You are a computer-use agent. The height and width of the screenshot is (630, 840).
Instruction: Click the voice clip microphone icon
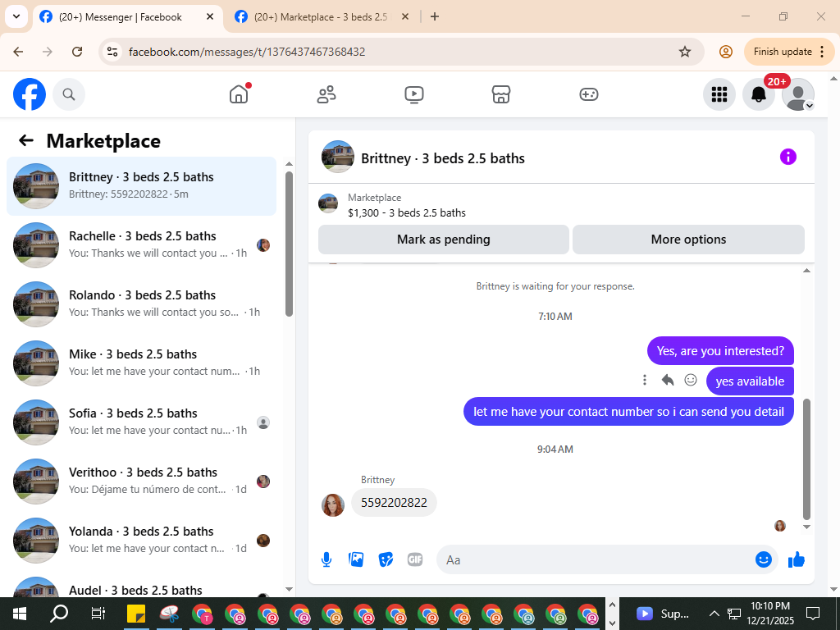tap(326, 559)
